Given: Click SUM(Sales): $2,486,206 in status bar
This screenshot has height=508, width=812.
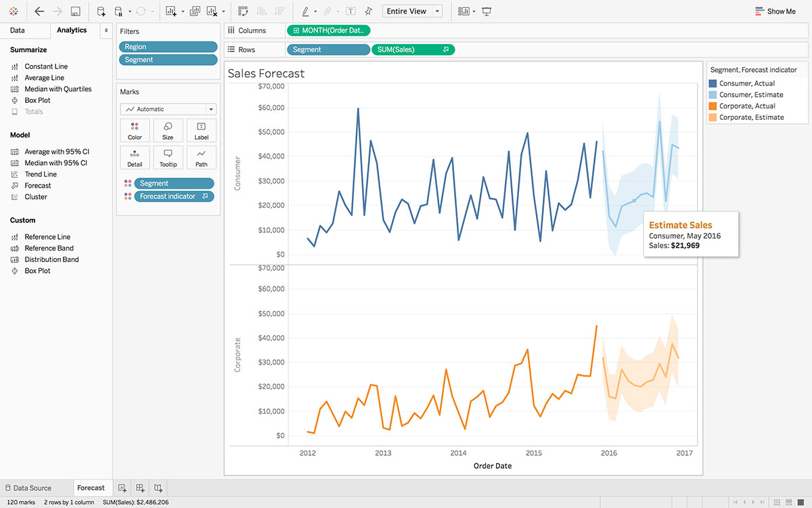Looking at the screenshot, I should pyautogui.click(x=135, y=503).
